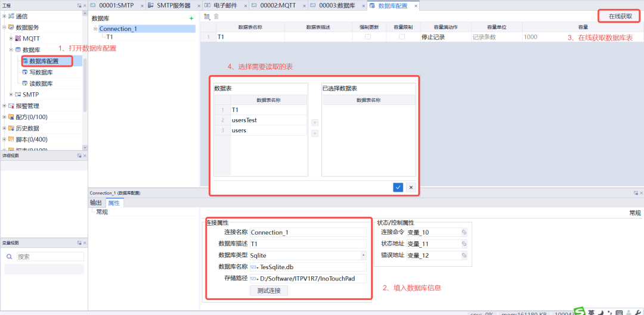Screen dimensions: 644x315
Task: Click the green plus add database icon
Action: coord(191,18)
